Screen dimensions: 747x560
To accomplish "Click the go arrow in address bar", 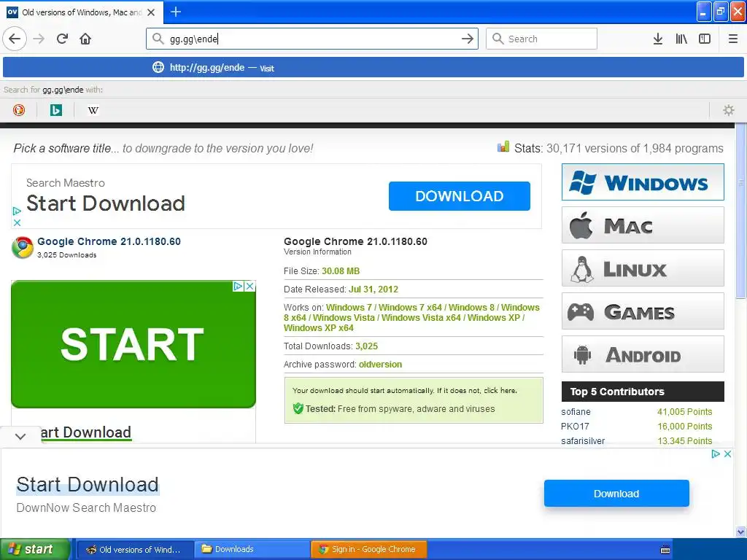I will coord(468,39).
